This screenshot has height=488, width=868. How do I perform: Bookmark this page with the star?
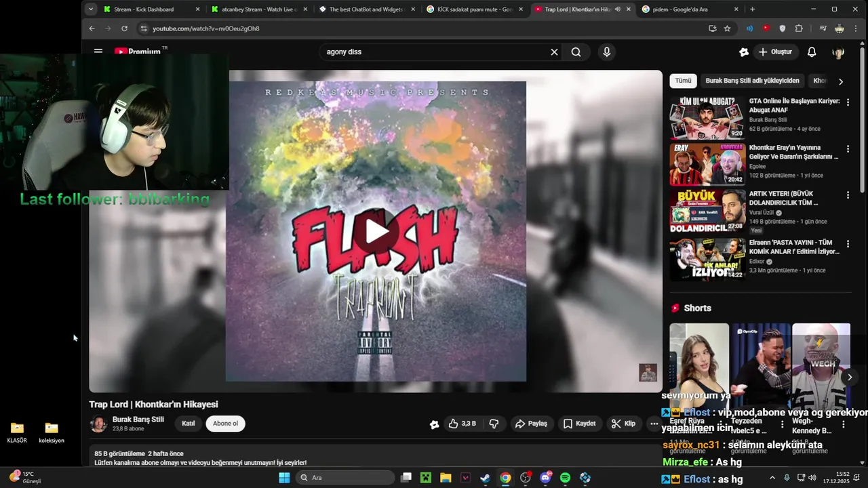pos(727,28)
